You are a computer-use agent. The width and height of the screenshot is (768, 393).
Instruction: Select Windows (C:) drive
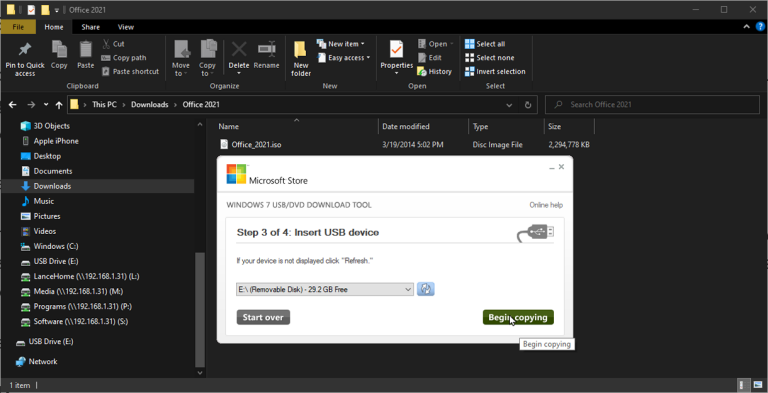(x=56, y=246)
